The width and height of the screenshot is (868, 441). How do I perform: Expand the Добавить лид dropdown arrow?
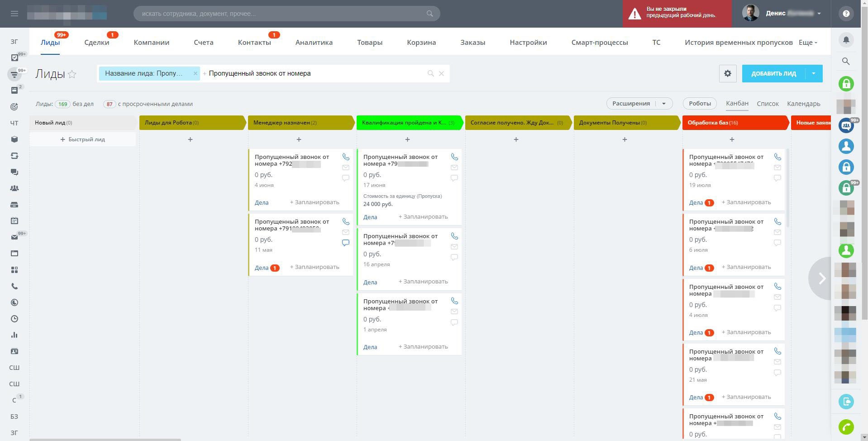(x=813, y=73)
